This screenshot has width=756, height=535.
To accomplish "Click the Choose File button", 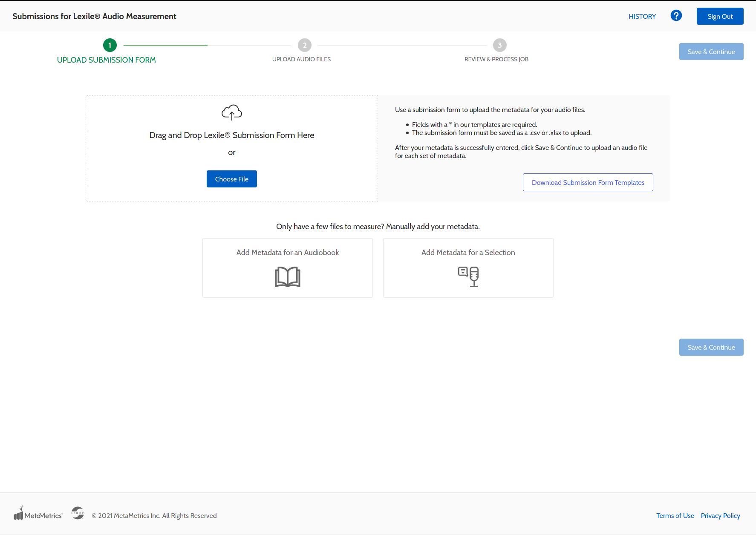I will pyautogui.click(x=232, y=179).
